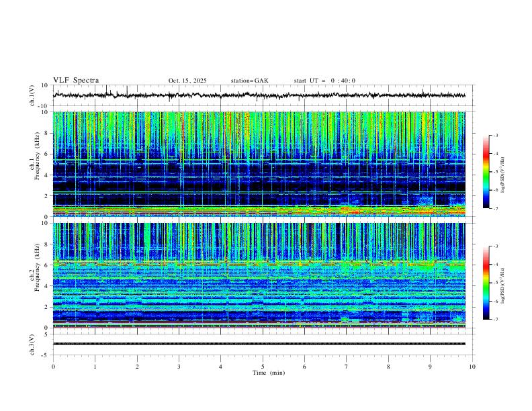
Task: Click time axis tick label "3"
Action: (179, 367)
